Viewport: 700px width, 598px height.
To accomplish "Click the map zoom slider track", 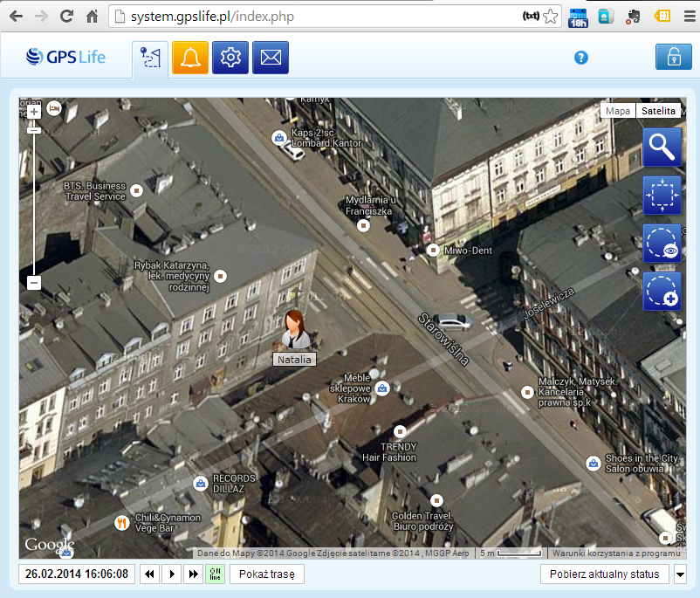I will (x=34, y=201).
